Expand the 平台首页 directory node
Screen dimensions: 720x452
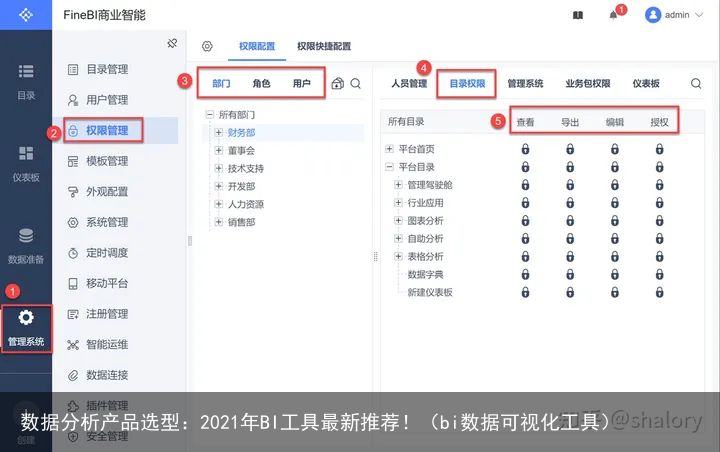point(389,149)
